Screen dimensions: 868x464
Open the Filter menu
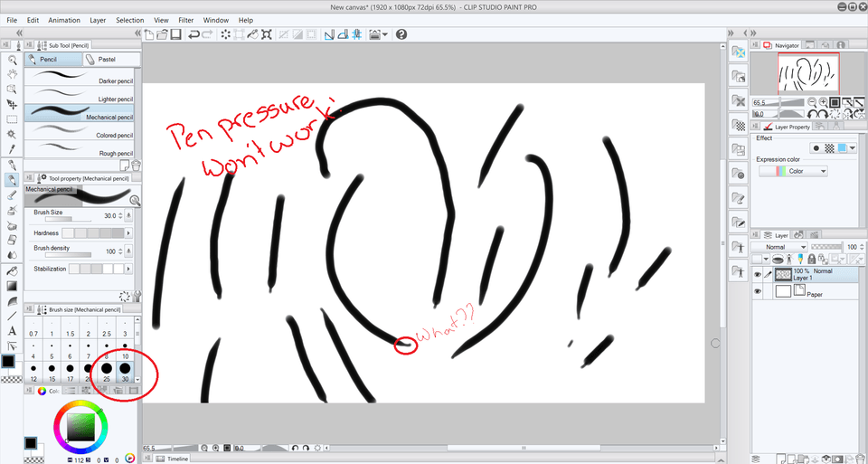point(185,20)
